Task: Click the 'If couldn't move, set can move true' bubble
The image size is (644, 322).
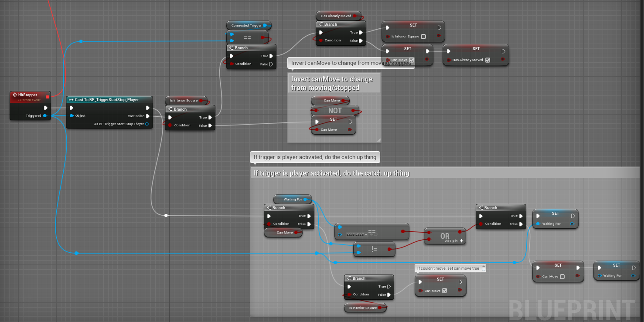Action: (450, 268)
